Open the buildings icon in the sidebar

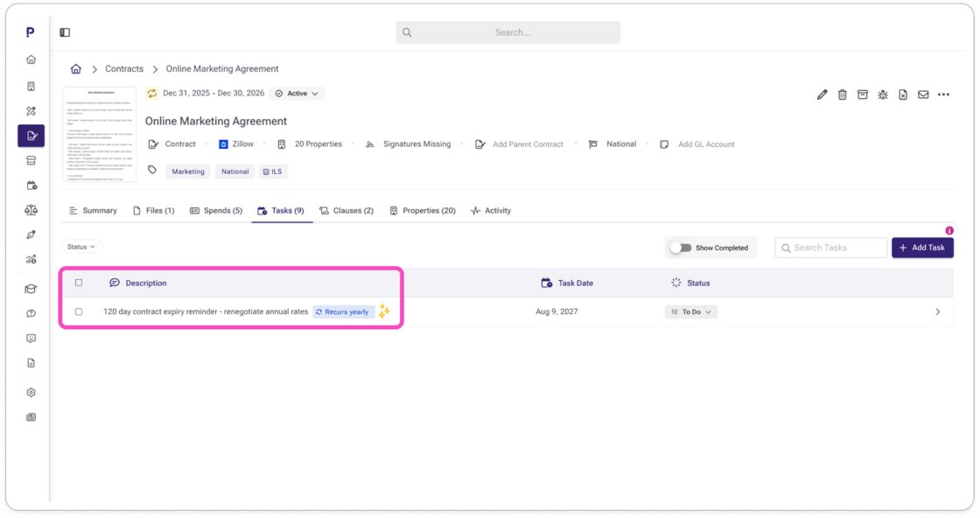[x=31, y=87]
